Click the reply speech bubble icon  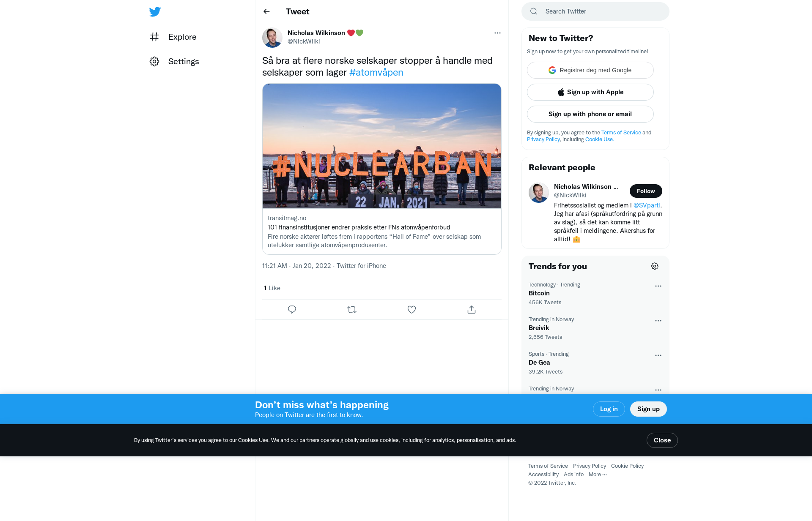292,310
